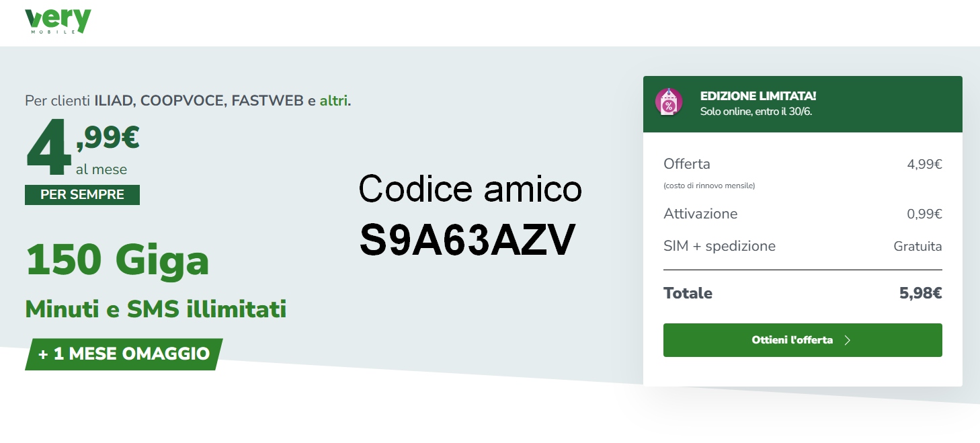Viewport: 980px width, 443px height.
Task: Click 'costo di rinnovo mensile' note
Action: (x=709, y=186)
